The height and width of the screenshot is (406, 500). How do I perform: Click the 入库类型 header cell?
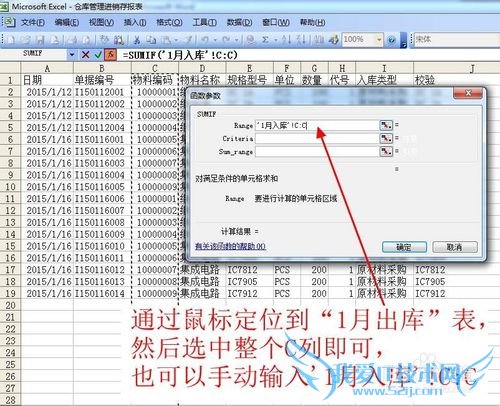click(385, 80)
